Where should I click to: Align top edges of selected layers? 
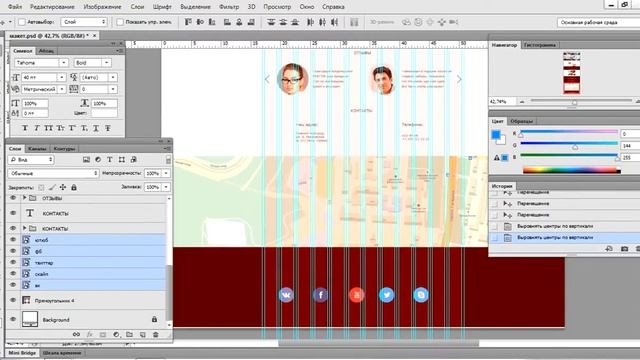pos(188,22)
